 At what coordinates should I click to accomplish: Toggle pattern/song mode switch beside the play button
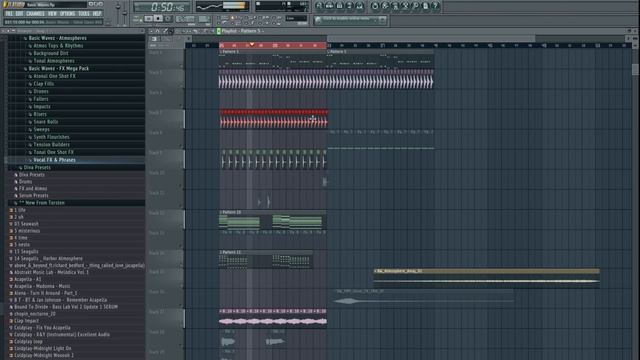(x=138, y=19)
